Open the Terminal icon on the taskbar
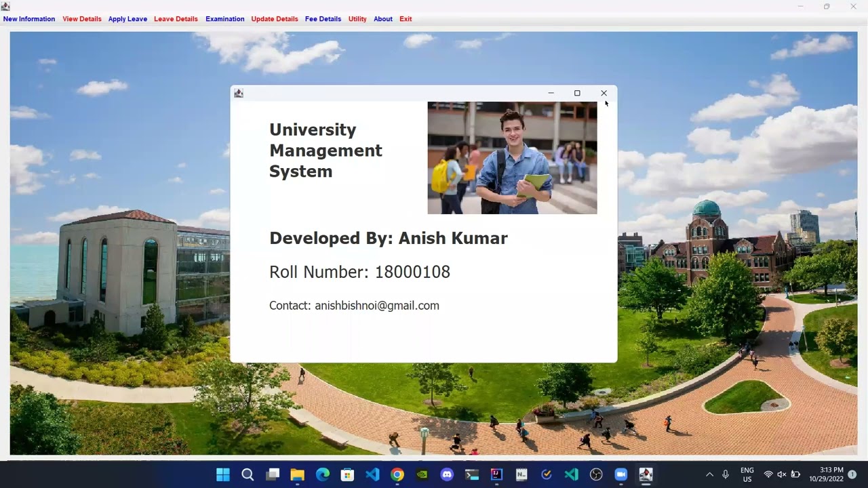Viewport: 868px width, 488px height. click(x=472, y=474)
